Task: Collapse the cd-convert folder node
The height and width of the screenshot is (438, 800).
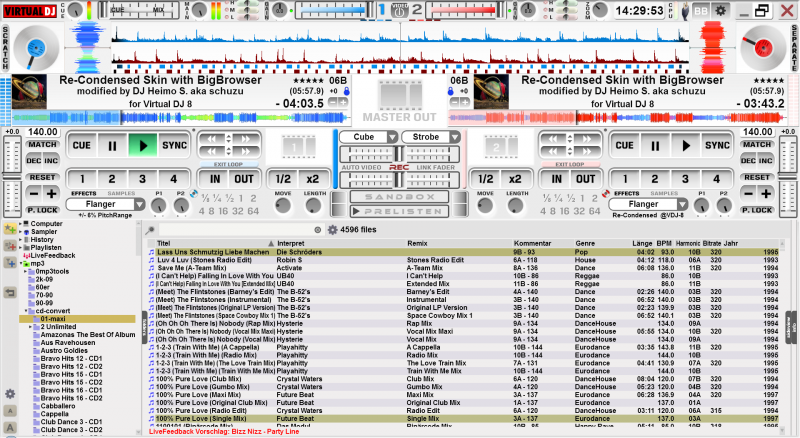Action: tap(26, 311)
